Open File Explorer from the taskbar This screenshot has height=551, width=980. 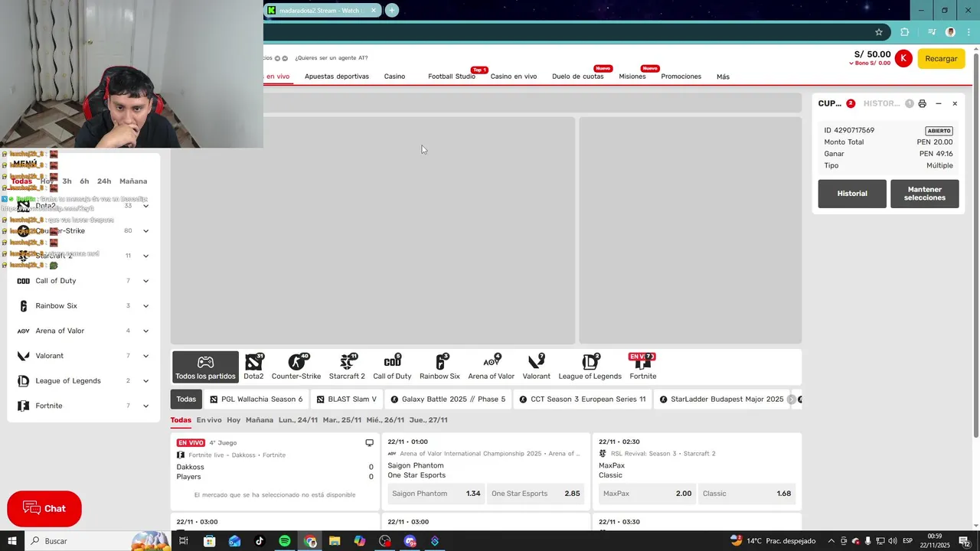[x=335, y=541]
